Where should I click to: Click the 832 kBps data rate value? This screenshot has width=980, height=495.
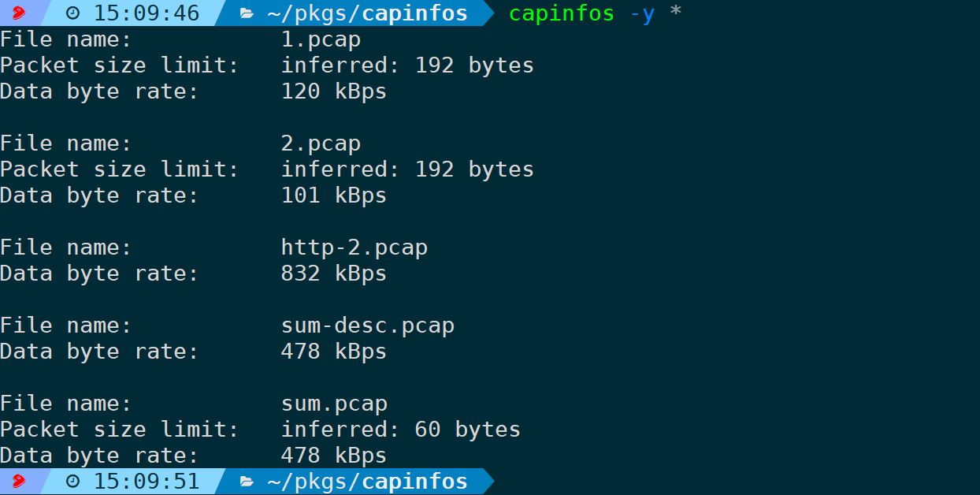[334, 274]
